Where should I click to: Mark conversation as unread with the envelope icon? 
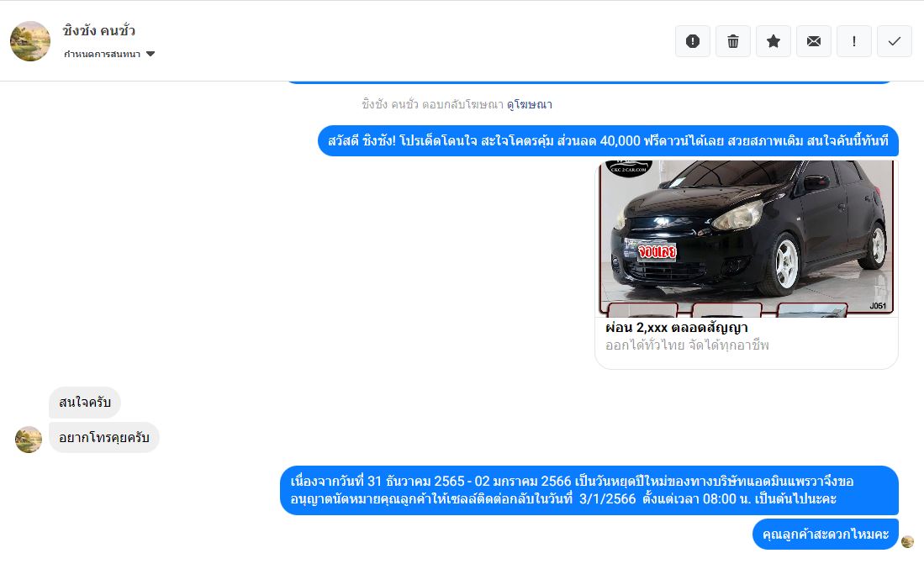click(x=814, y=41)
